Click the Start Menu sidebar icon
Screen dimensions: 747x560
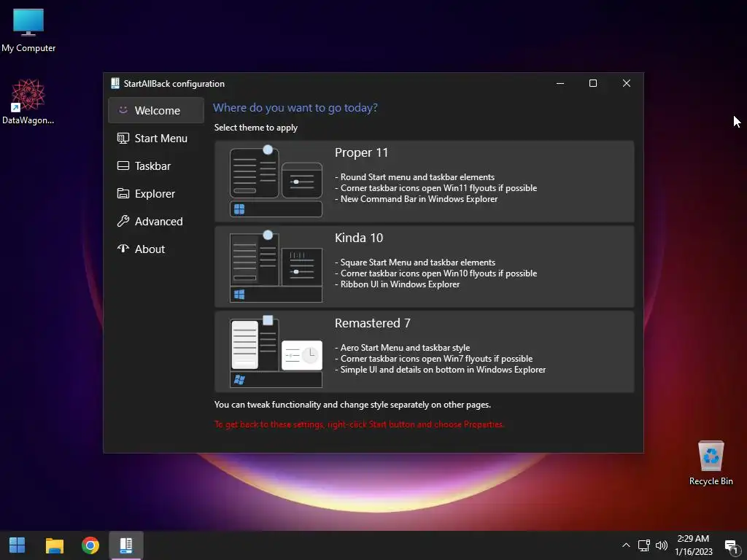[x=123, y=138]
